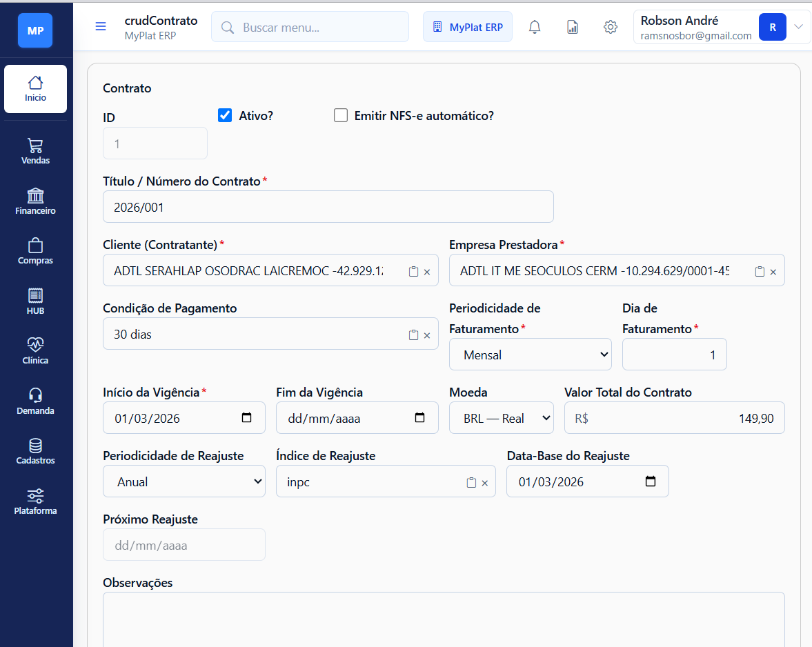Click the Buscar menu search field
Image resolution: width=812 pixels, height=647 pixels.
310,27
